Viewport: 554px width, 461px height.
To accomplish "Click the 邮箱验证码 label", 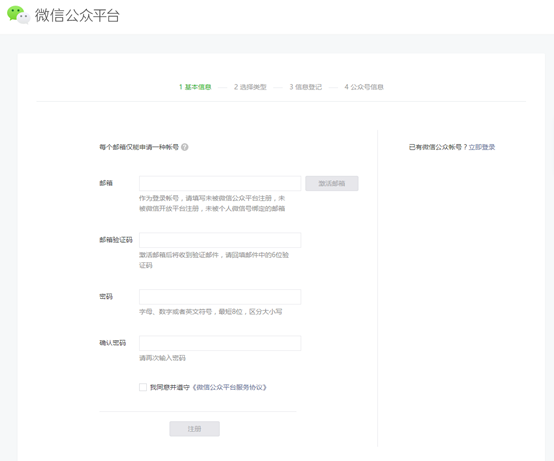I will 116,240.
